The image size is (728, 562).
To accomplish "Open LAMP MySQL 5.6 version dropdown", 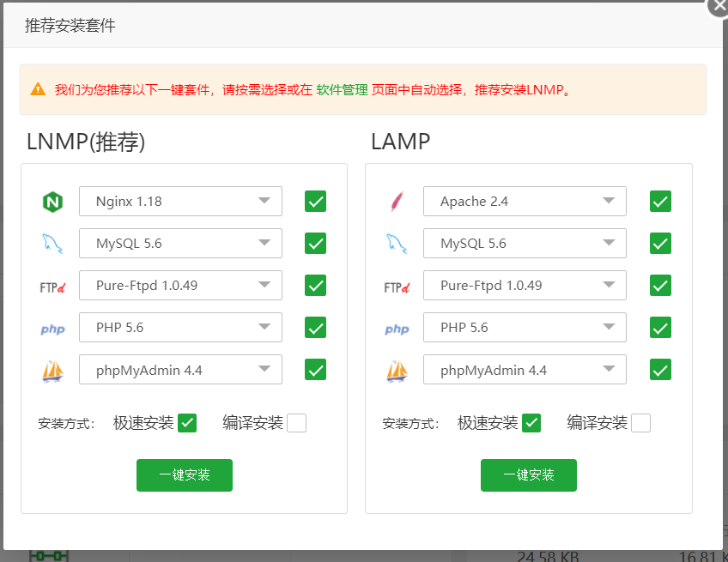I will coord(525,243).
